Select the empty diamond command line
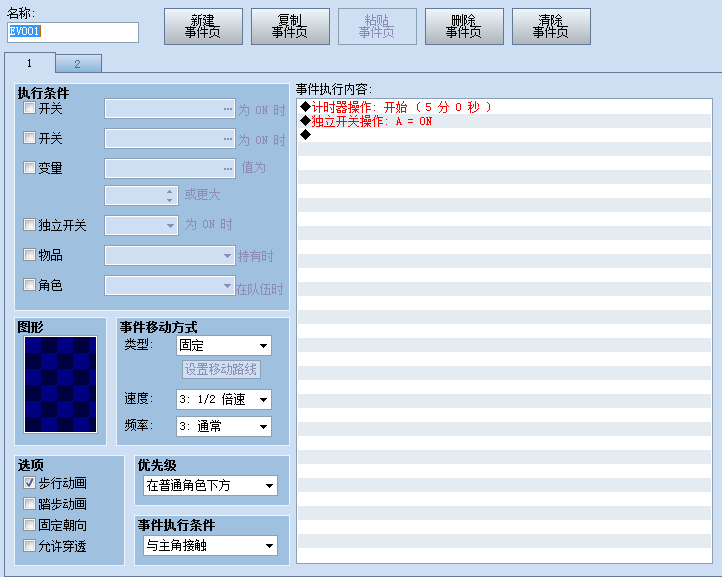The image size is (722, 577). (505, 135)
